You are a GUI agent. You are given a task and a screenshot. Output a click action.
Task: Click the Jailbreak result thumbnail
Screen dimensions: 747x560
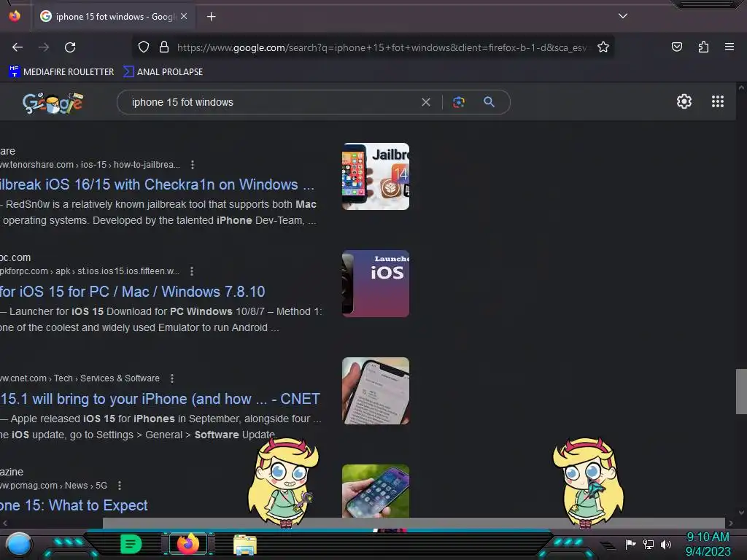pyautogui.click(x=376, y=176)
